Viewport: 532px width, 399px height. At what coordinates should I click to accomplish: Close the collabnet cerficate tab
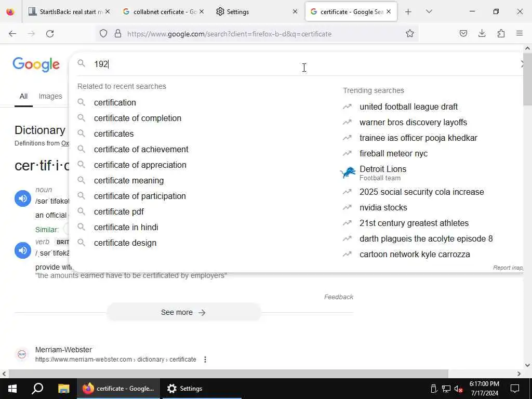click(x=202, y=12)
